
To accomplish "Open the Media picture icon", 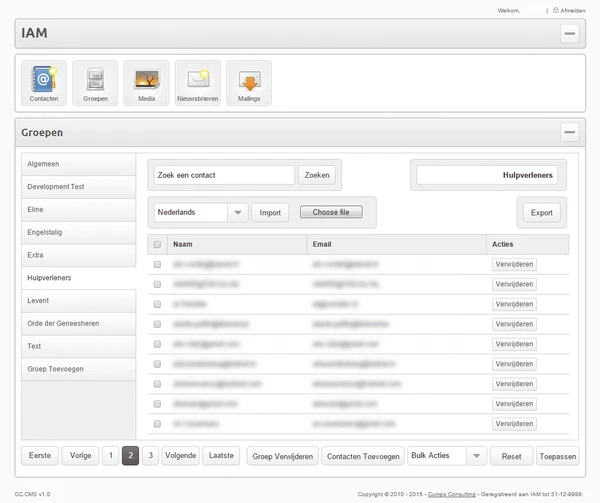I will (146, 83).
